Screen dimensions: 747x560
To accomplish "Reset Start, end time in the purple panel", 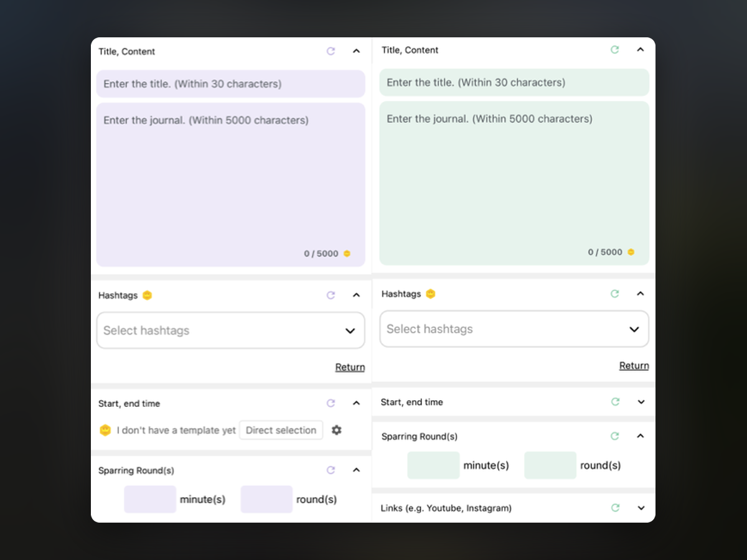I will (331, 403).
